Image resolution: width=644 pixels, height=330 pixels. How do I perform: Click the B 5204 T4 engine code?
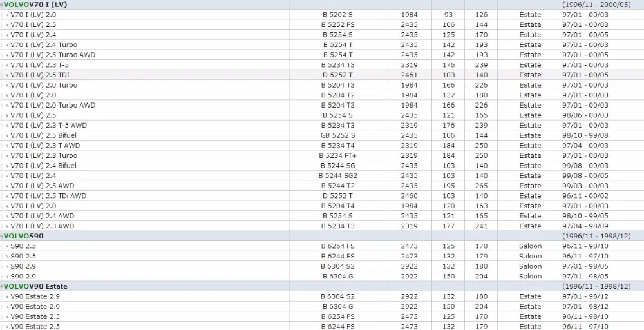coord(337,206)
